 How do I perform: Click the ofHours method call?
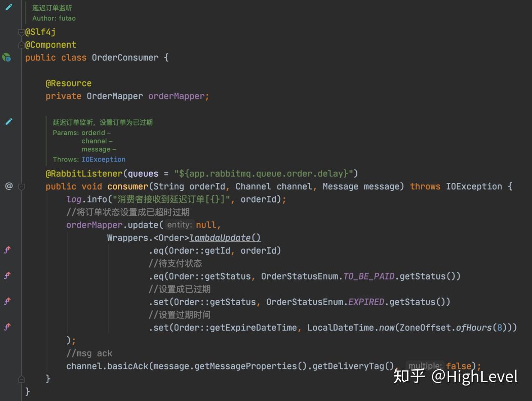(x=474, y=328)
